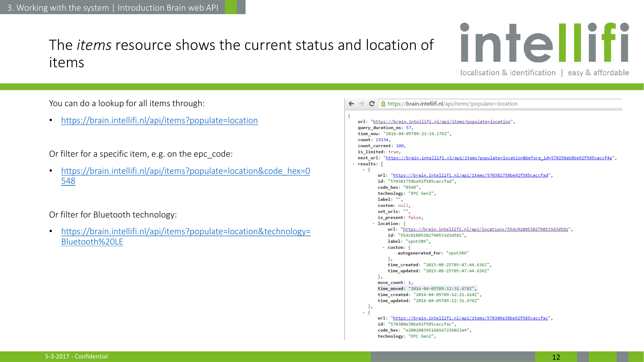Click the code_hex e200208395160167236023a4 value
This screenshot has height=362, width=644.
point(436,330)
